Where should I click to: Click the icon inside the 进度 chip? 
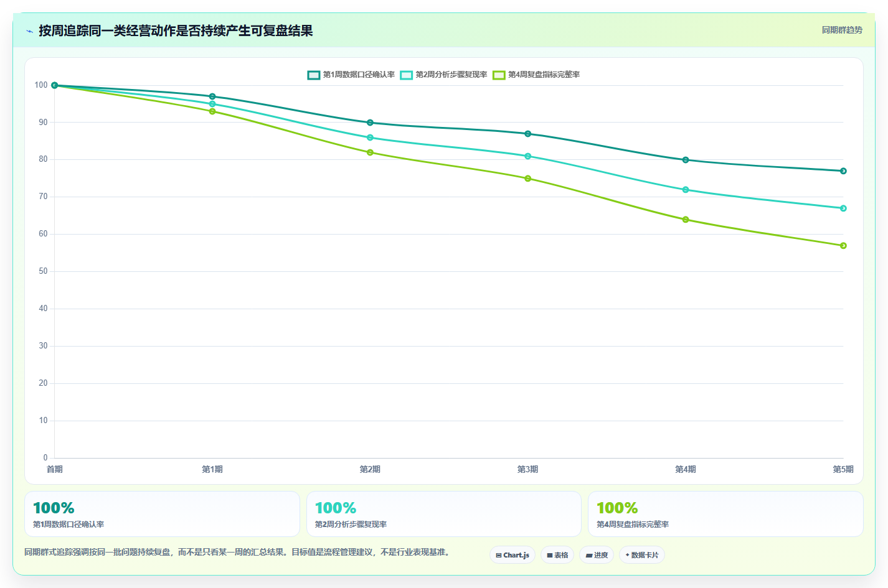point(589,556)
